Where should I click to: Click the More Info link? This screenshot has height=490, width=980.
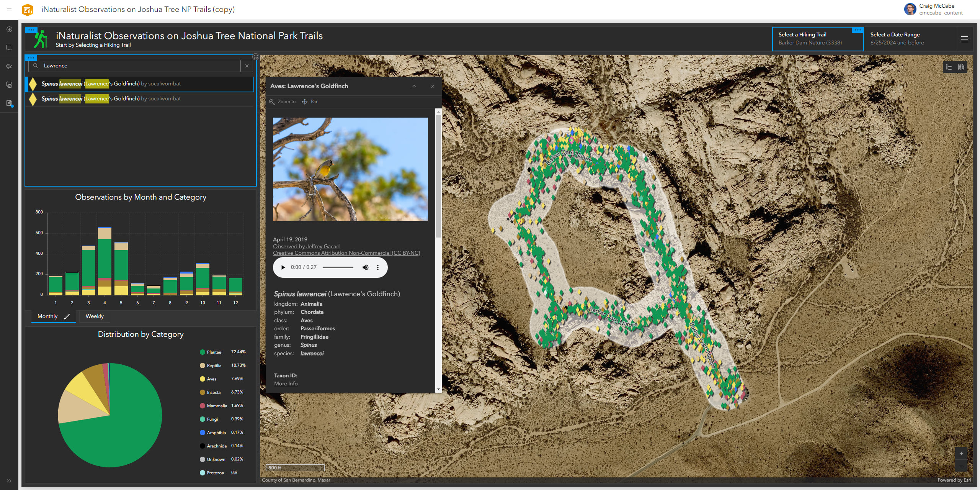286,383
